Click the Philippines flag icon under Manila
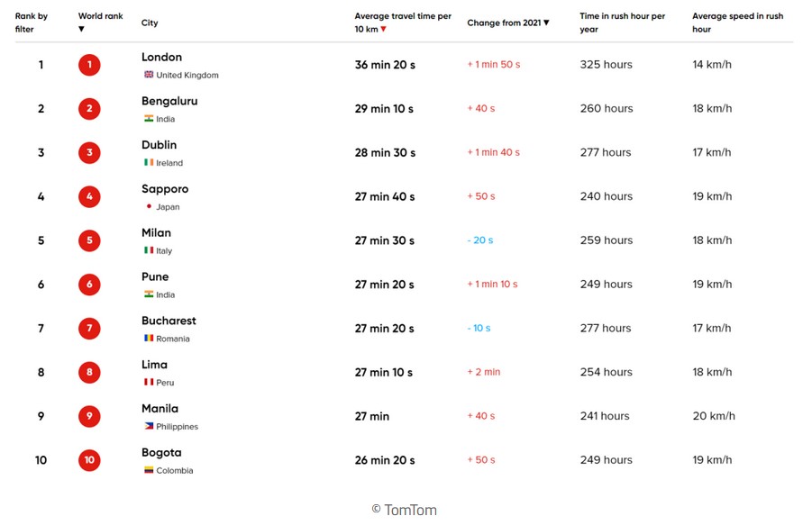The image size is (812, 525). pyautogui.click(x=149, y=426)
